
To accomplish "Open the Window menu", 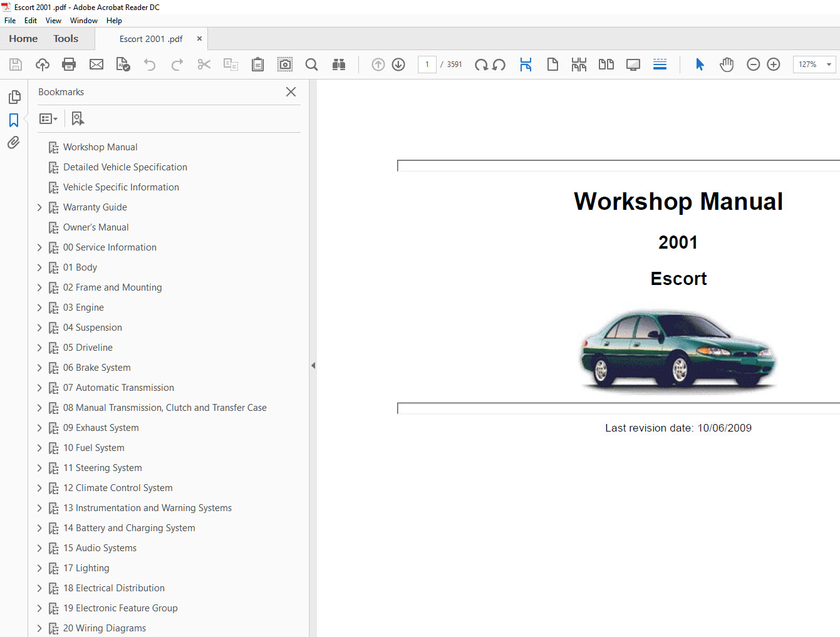I will pos(83,21).
